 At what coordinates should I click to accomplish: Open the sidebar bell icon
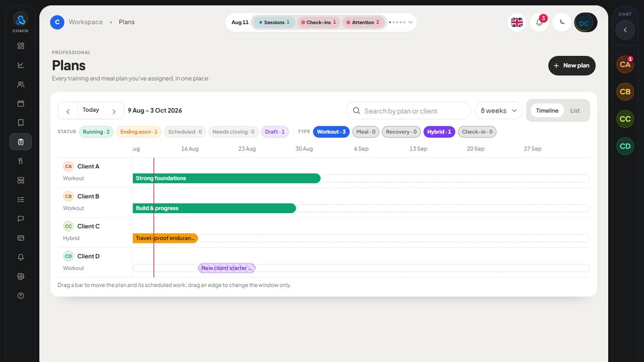pyautogui.click(x=21, y=257)
